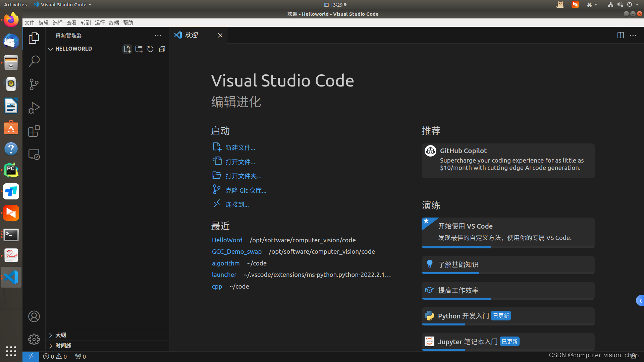Open recent HelloWord project
This screenshot has width=644, height=362.
[227, 240]
